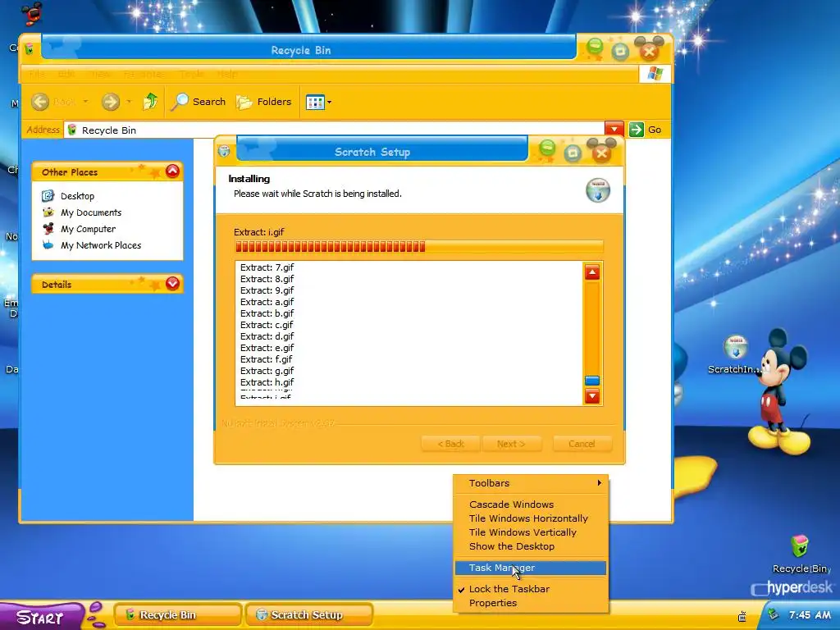Screen dimensions: 840x630
Task: Maximize the Recycle Bin window
Action: pyautogui.click(x=620, y=52)
